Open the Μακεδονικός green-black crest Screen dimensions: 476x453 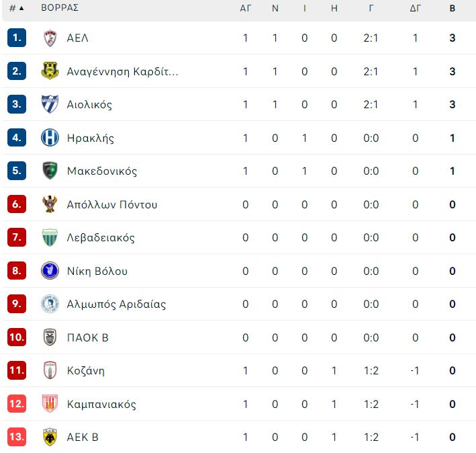(50, 171)
